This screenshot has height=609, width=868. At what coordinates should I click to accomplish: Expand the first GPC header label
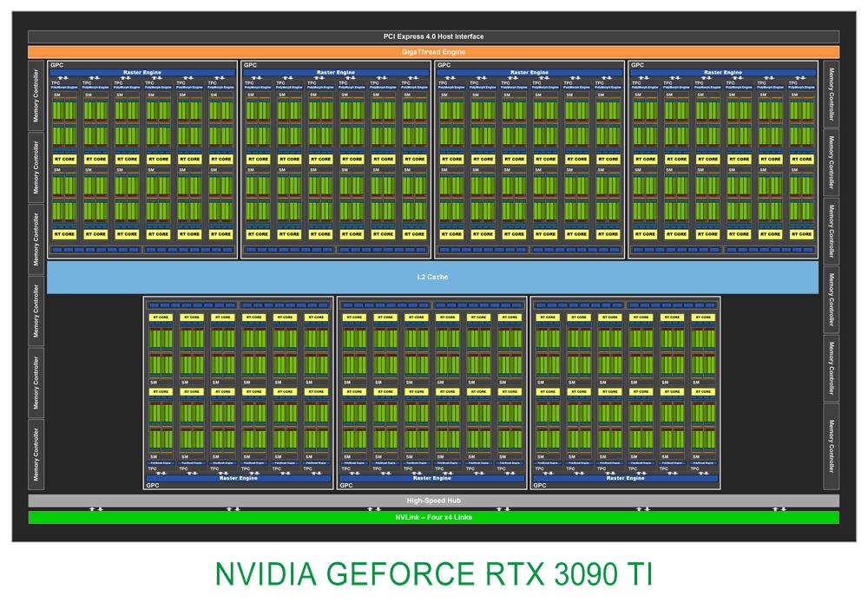(58, 62)
